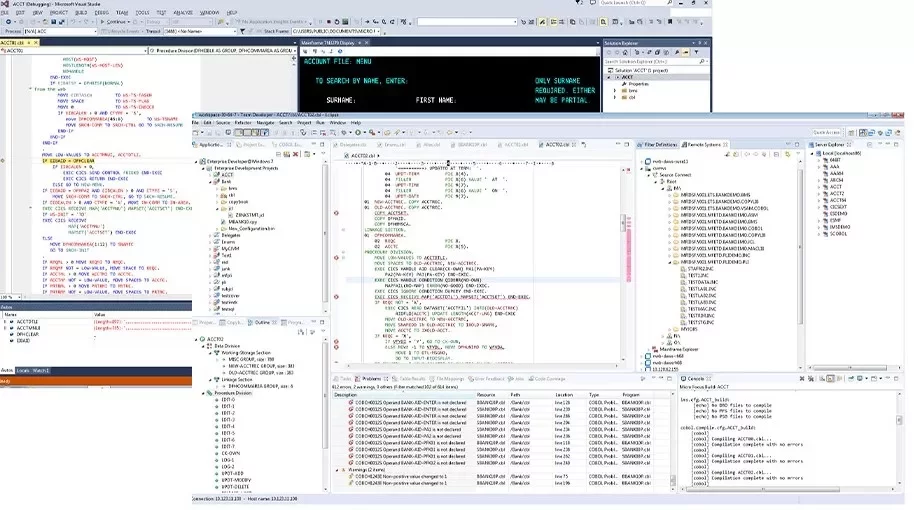
Task: Collapse Warnings group in Problems view
Action: (338, 470)
